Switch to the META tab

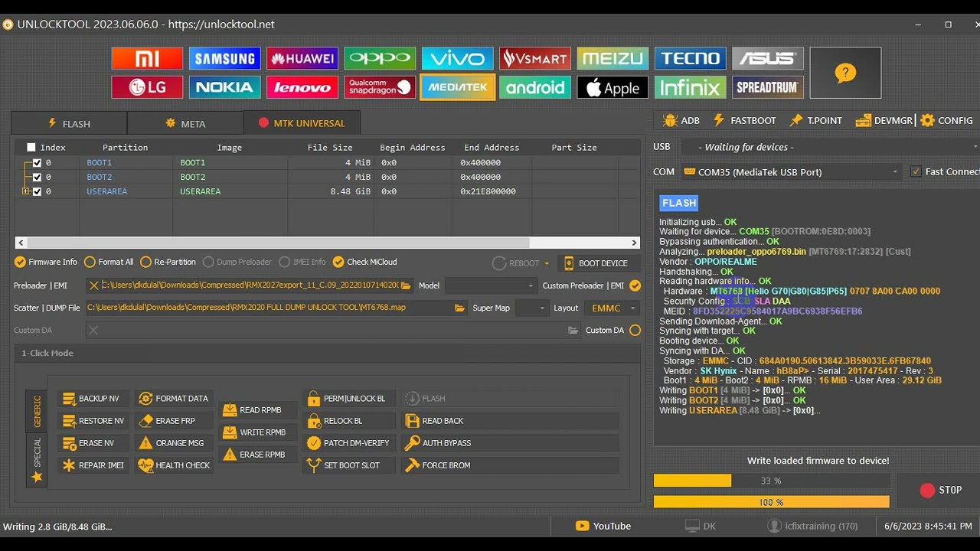(185, 123)
